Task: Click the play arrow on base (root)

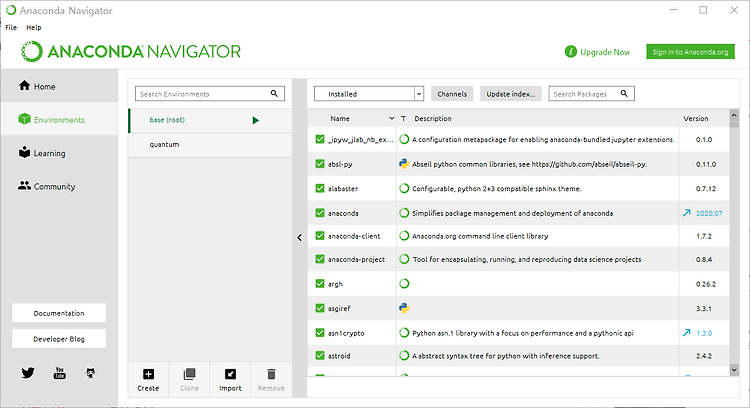Action: tap(255, 120)
